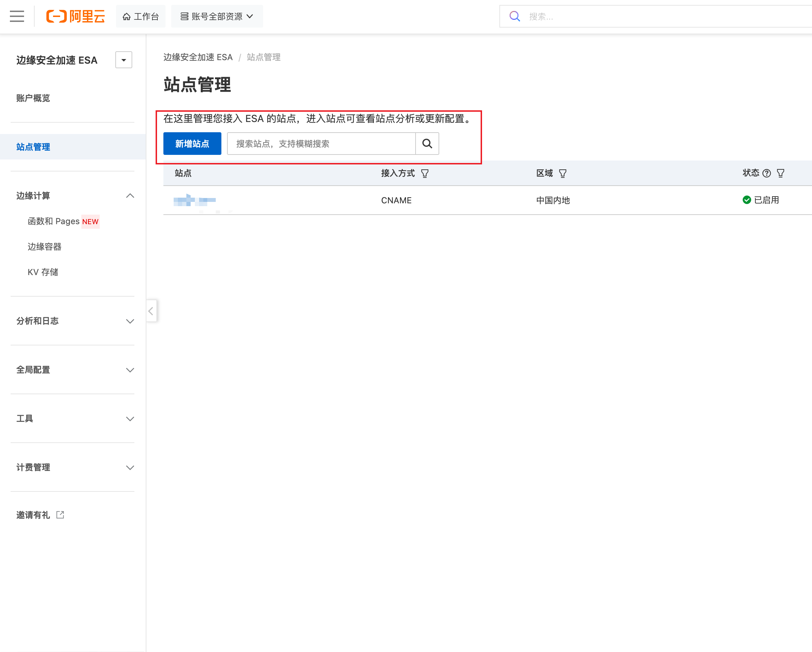Switch to 账户概览 in the sidebar
Viewport: 812px width, 652px height.
click(33, 98)
